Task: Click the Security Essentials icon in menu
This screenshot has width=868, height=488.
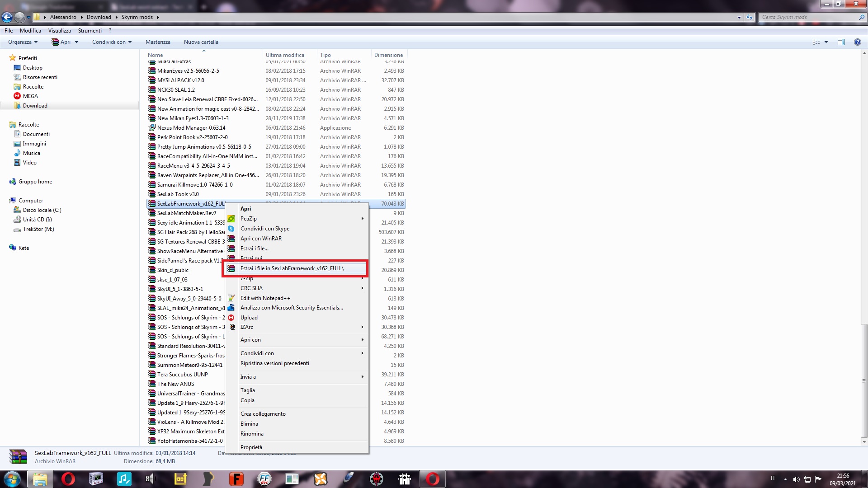Action: [231, 307]
